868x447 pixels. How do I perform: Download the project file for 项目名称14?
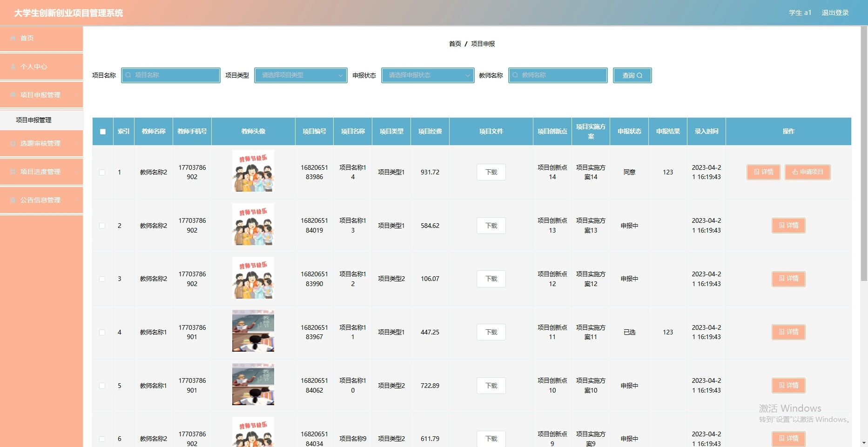[491, 172]
